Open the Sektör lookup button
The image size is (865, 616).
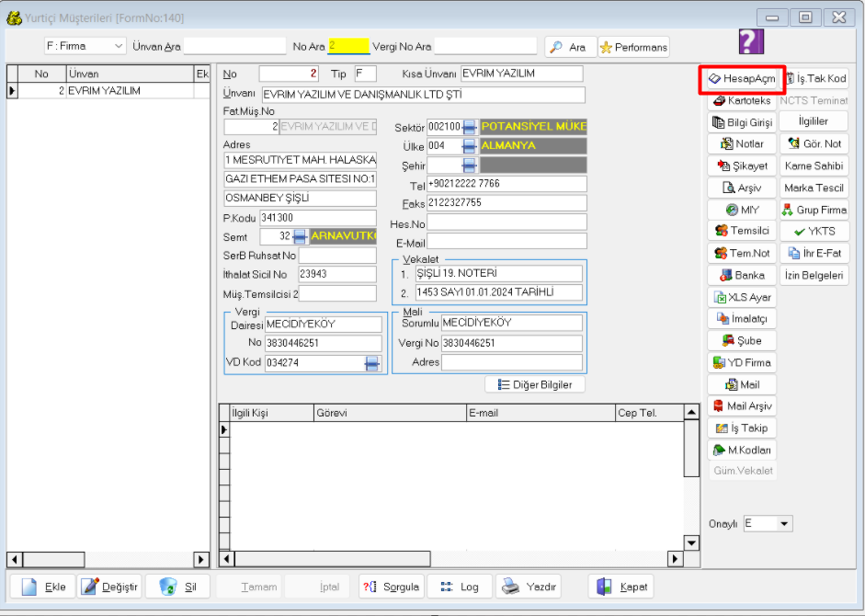pos(470,128)
